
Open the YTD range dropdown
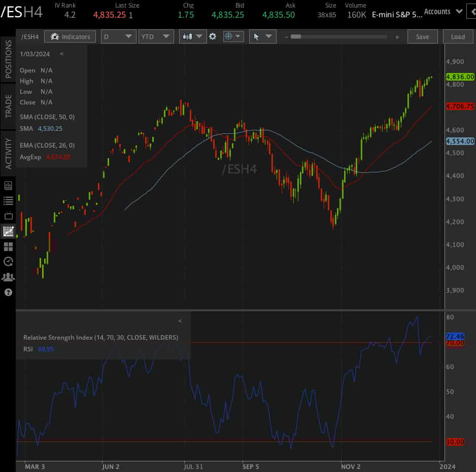[156, 36]
